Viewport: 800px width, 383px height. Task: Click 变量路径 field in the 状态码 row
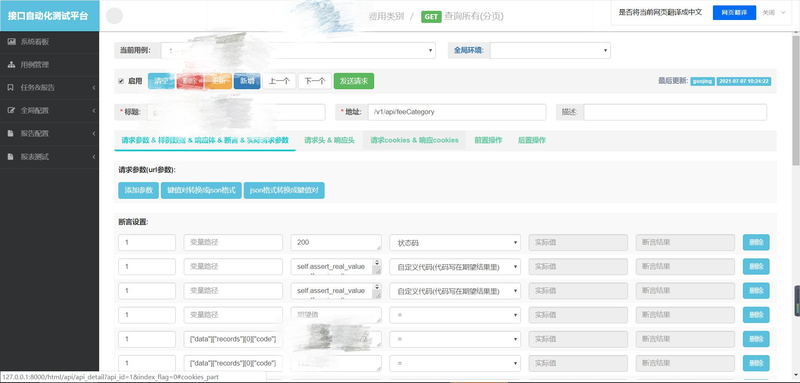(x=233, y=243)
